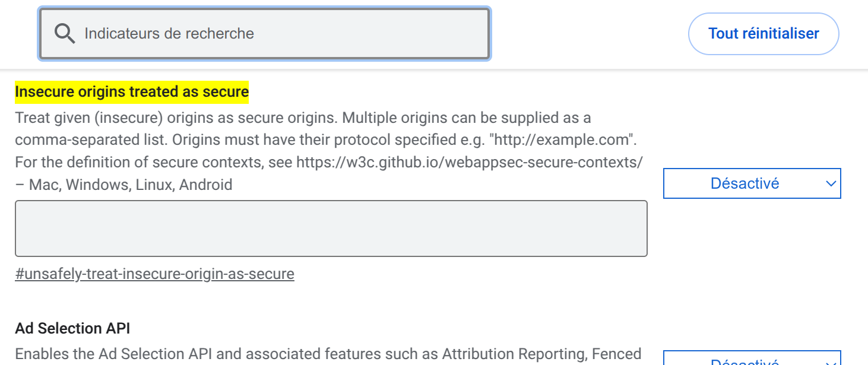This screenshot has width=868, height=365.
Task: Click the Tout réinitialiser button
Action: (x=764, y=34)
